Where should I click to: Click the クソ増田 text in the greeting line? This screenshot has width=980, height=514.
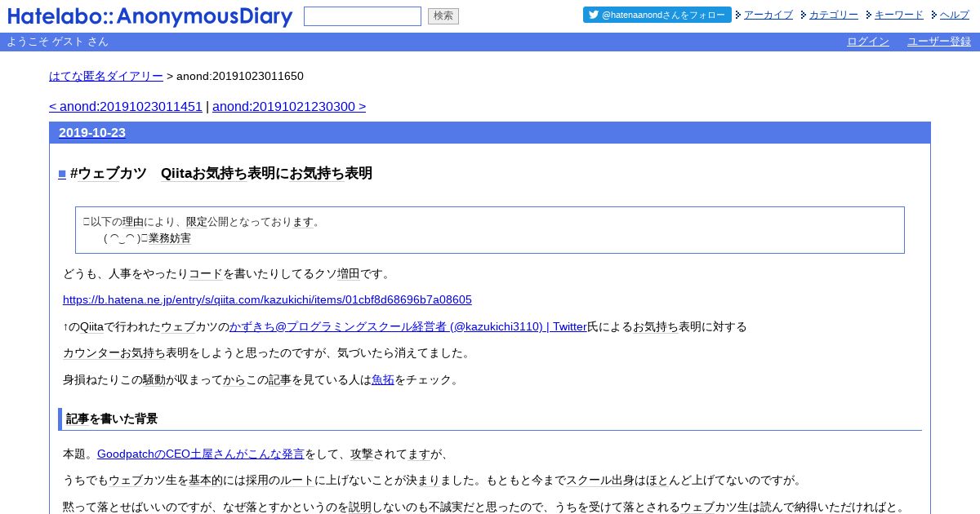336,273
